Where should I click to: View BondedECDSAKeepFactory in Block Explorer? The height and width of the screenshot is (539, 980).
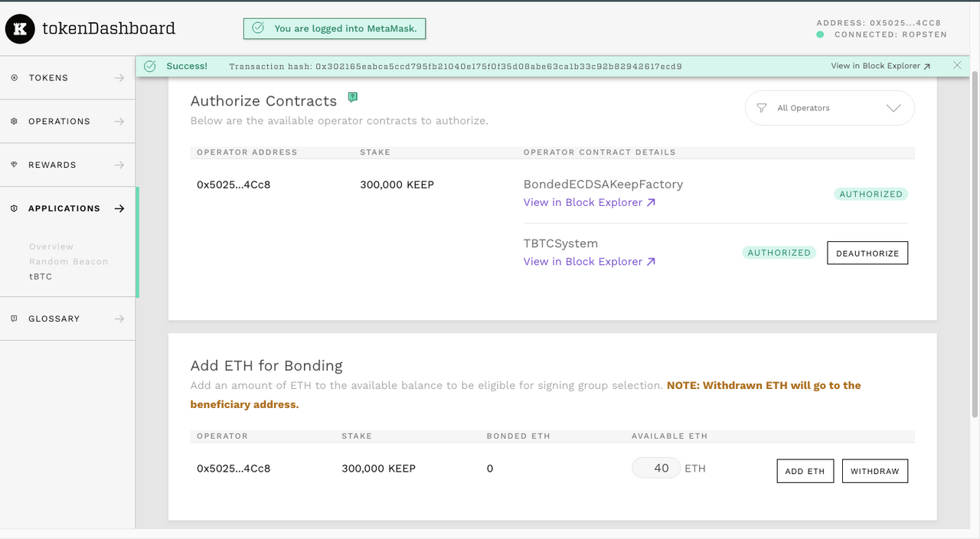[x=590, y=203]
